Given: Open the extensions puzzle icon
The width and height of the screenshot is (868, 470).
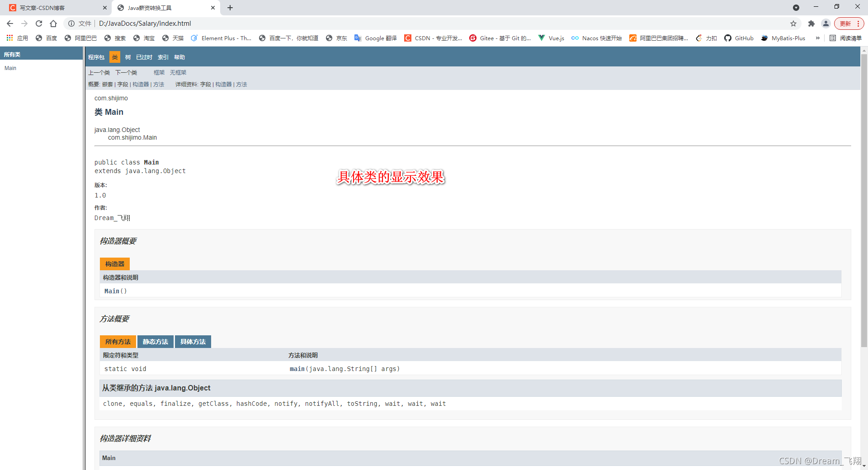Looking at the screenshot, I should [x=811, y=23].
